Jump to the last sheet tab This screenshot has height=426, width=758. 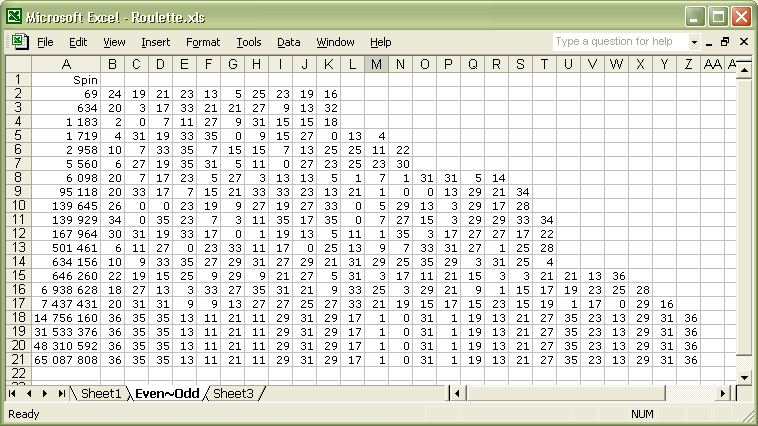click(x=63, y=394)
